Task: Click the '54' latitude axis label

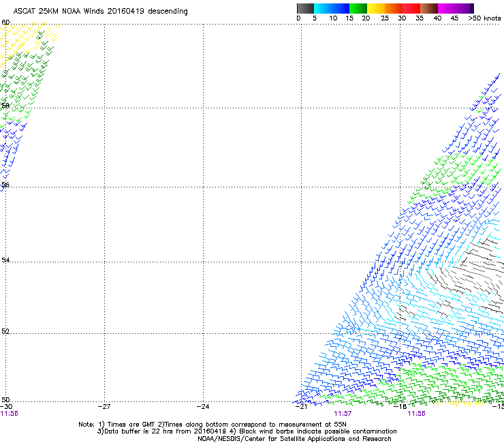Action: [x=5, y=260]
